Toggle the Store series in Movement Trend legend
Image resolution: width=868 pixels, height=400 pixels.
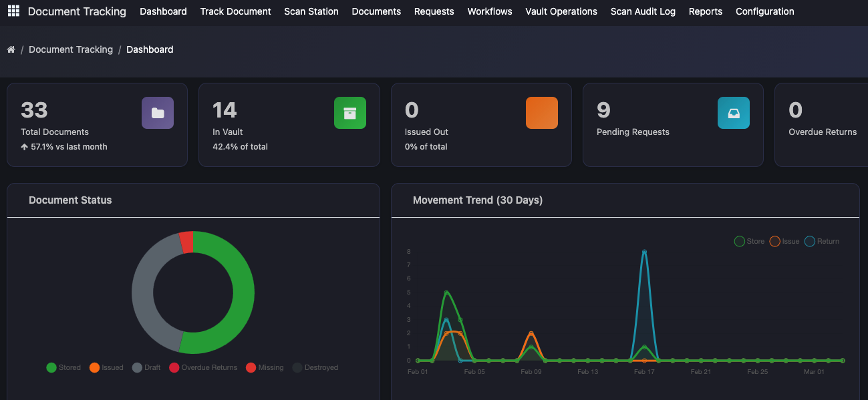[x=749, y=241]
